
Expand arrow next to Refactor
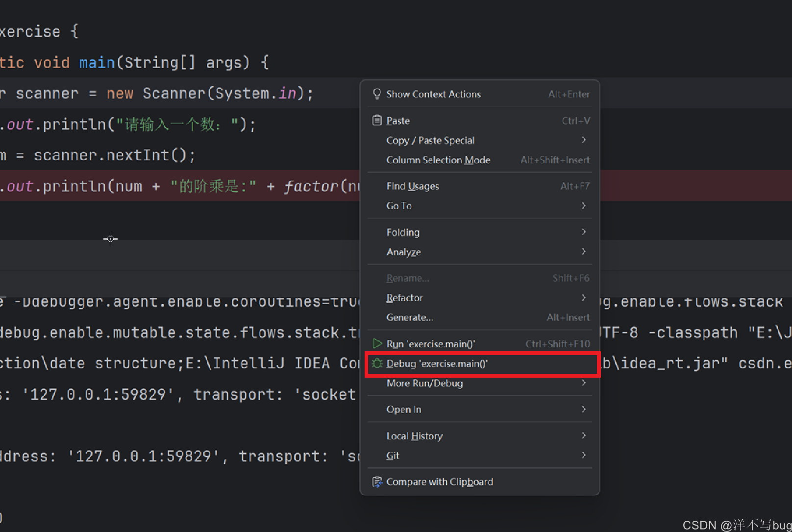click(584, 297)
